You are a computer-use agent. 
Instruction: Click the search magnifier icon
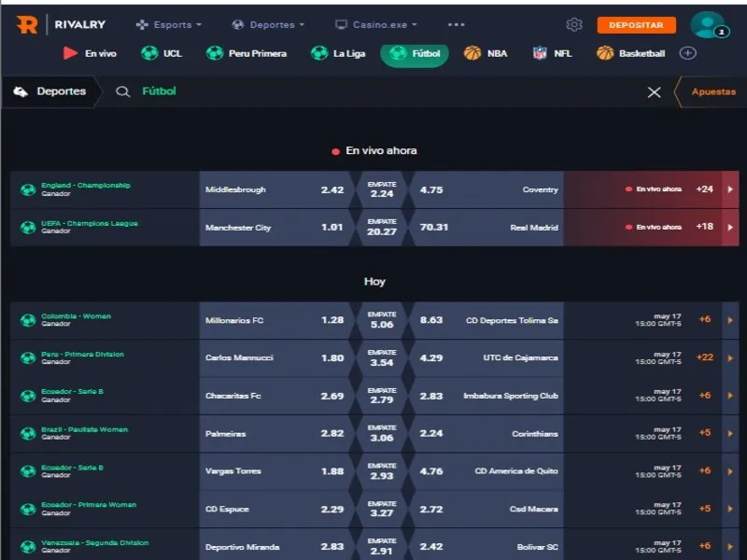click(123, 91)
